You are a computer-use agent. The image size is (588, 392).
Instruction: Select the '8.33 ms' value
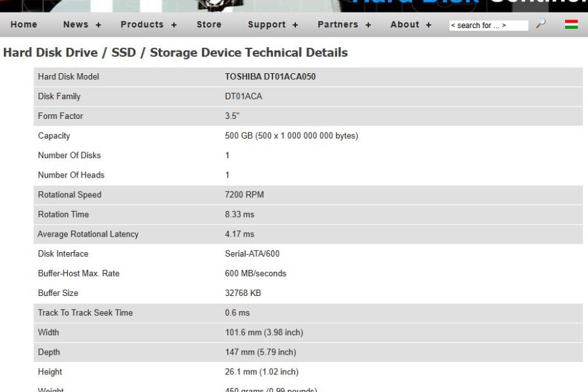click(239, 214)
